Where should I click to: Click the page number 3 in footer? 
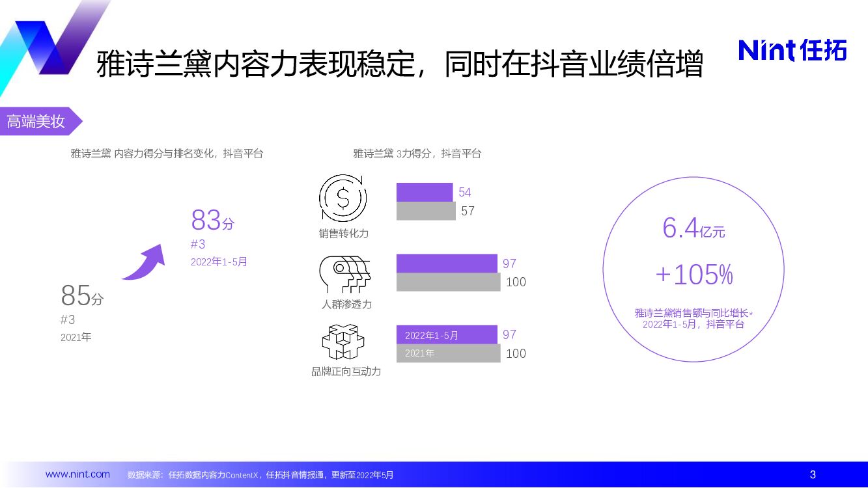813,474
